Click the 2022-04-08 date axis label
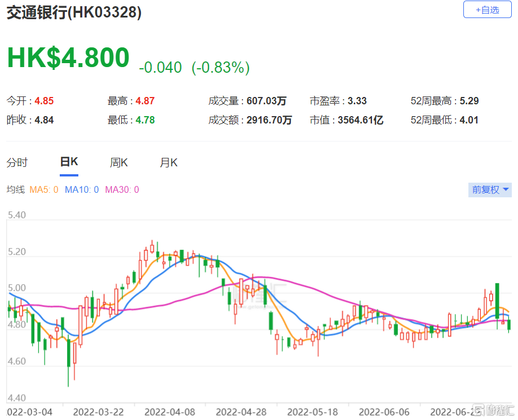 point(170,412)
